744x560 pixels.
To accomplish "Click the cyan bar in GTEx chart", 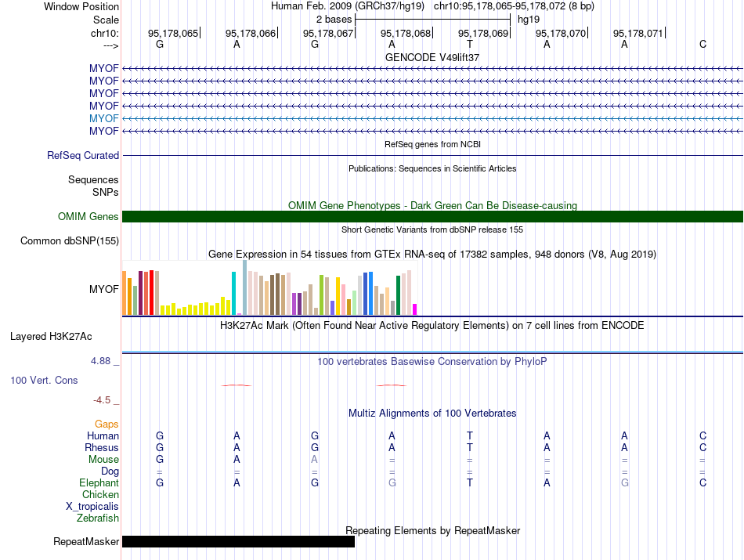I will pyautogui.click(x=233, y=293).
